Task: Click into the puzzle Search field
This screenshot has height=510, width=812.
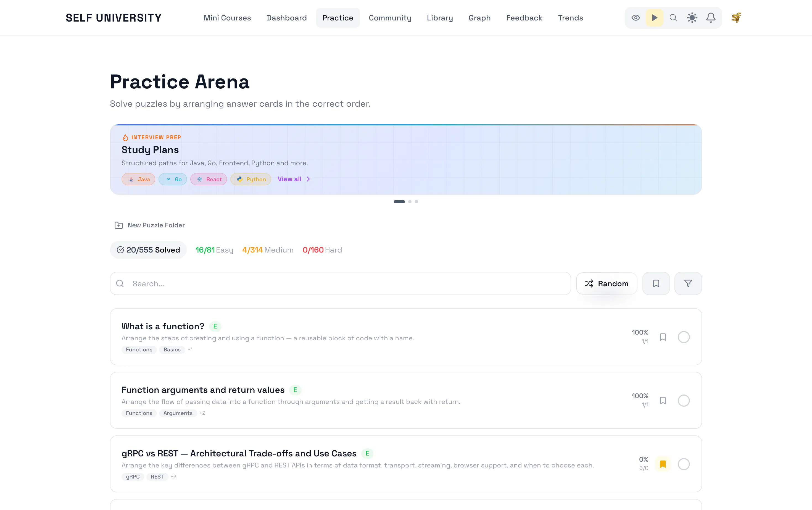Action: [x=340, y=284]
